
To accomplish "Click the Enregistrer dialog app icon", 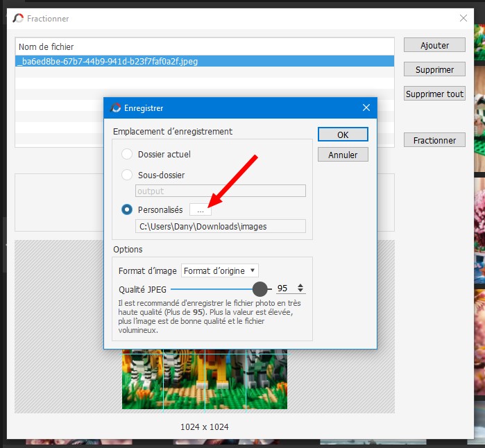I will coord(116,108).
